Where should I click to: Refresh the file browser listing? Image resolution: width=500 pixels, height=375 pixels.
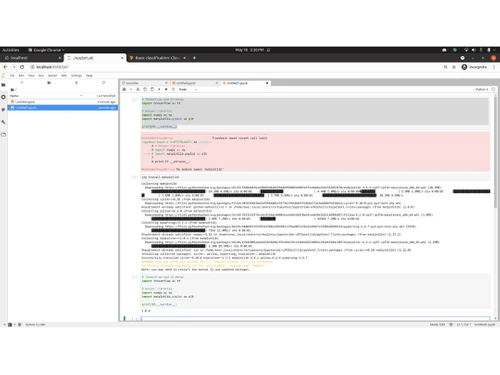(104, 82)
